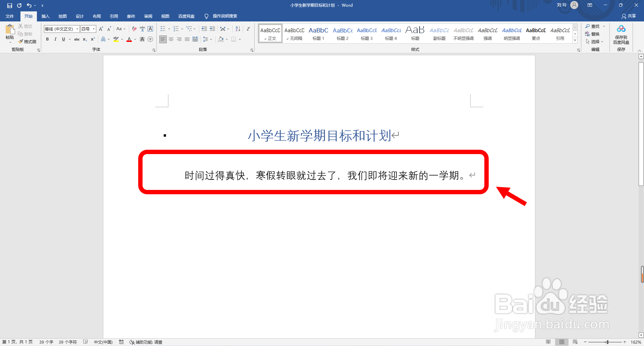Click the Phonetic Guide icon
This screenshot has height=346, width=644.
click(142, 29)
